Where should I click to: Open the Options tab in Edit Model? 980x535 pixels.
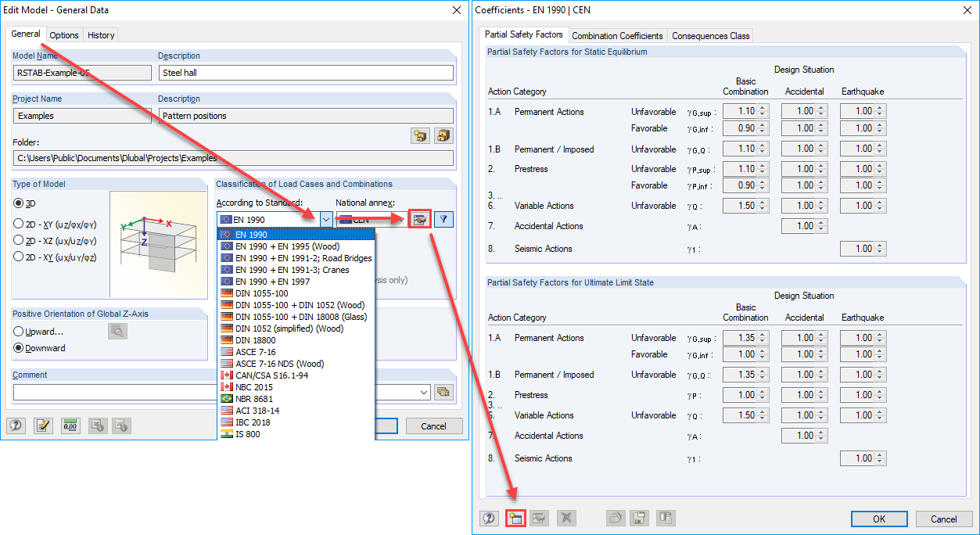tap(63, 34)
